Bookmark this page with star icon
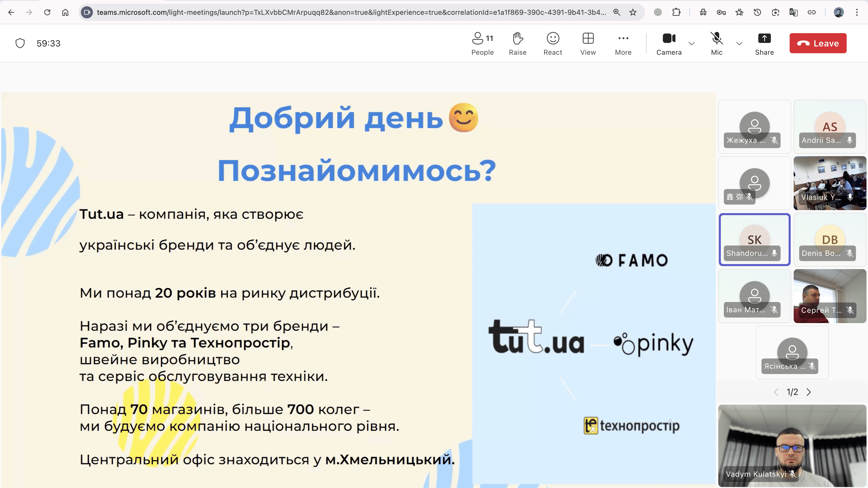The width and height of the screenshot is (868, 488). pos(633,13)
